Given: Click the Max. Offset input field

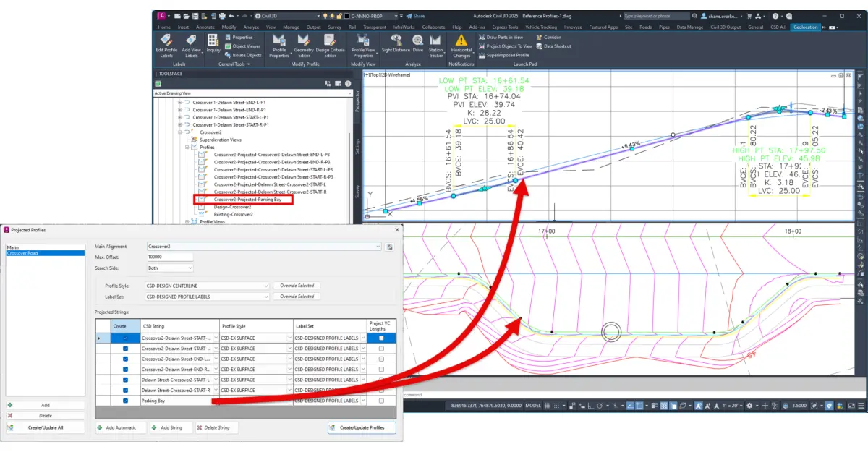Looking at the screenshot, I should pyautogui.click(x=169, y=257).
